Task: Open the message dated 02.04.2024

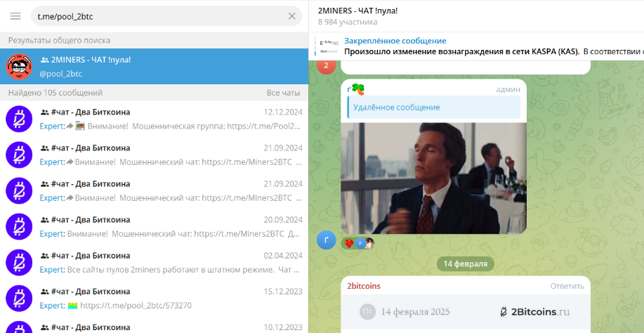Action: [154, 262]
